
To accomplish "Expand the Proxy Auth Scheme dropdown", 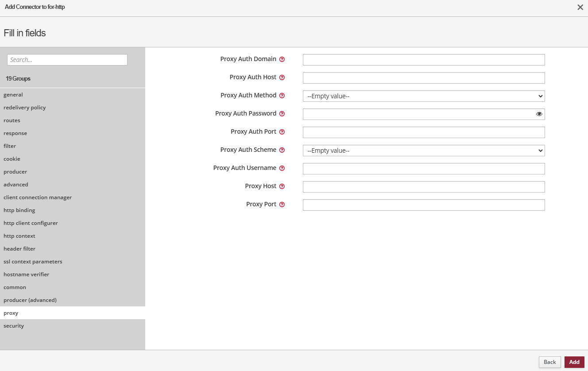I will coord(423,151).
